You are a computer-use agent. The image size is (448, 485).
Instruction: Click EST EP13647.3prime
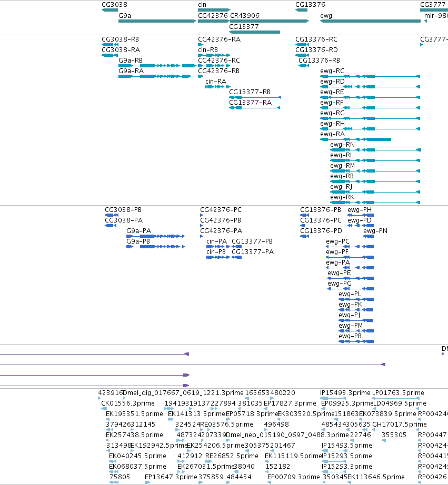pyautogui.click(x=147, y=482)
